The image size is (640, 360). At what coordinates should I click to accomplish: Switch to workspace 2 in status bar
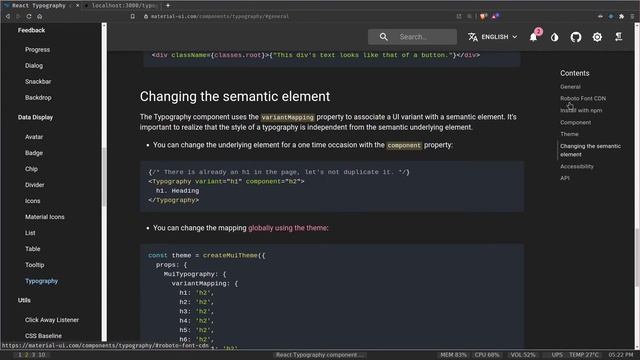tap(27, 355)
